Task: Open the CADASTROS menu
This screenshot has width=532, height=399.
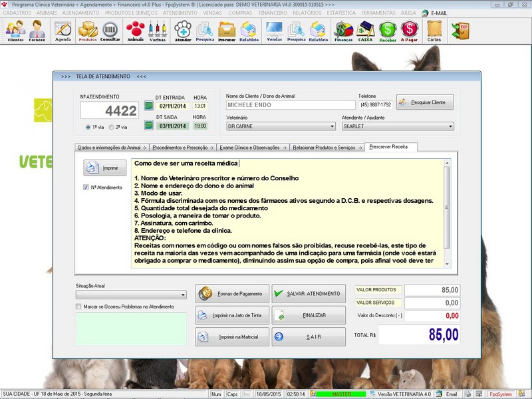Action: pyautogui.click(x=17, y=13)
